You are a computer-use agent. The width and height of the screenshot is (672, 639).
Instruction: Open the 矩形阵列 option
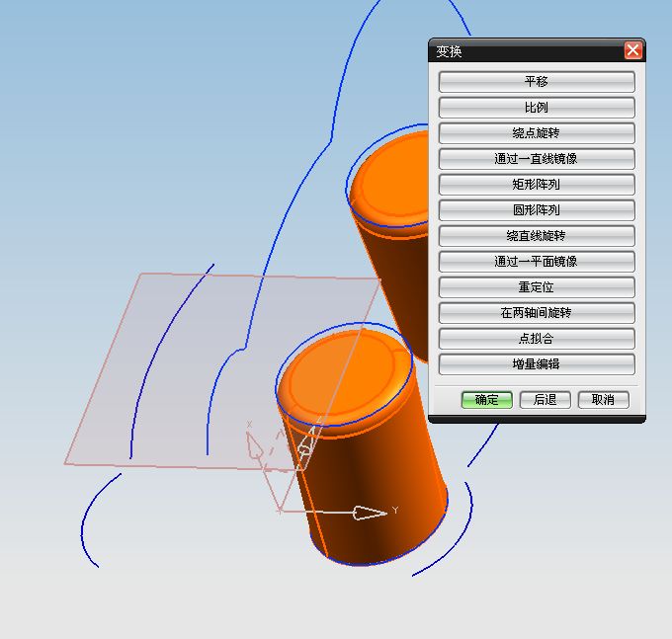coord(537,184)
